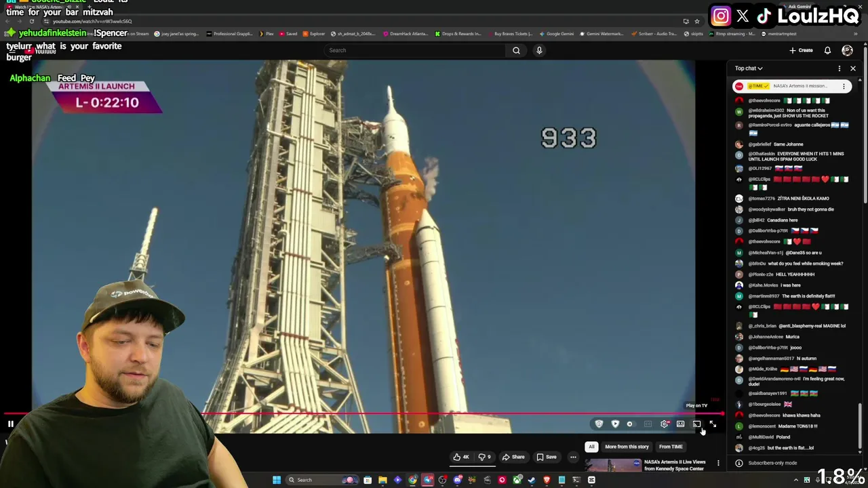Select the From TIME chip
The image size is (868, 488).
point(671,447)
